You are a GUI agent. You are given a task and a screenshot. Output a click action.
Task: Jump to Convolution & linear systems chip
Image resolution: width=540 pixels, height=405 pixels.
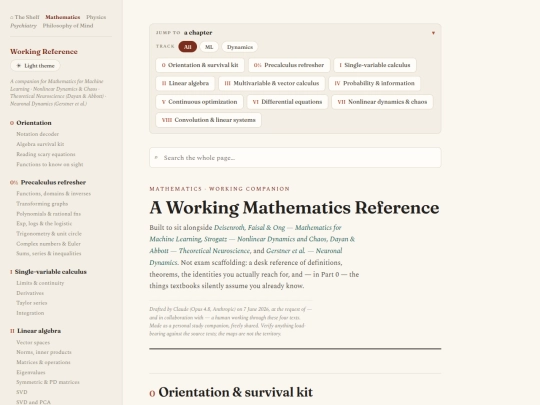click(208, 120)
